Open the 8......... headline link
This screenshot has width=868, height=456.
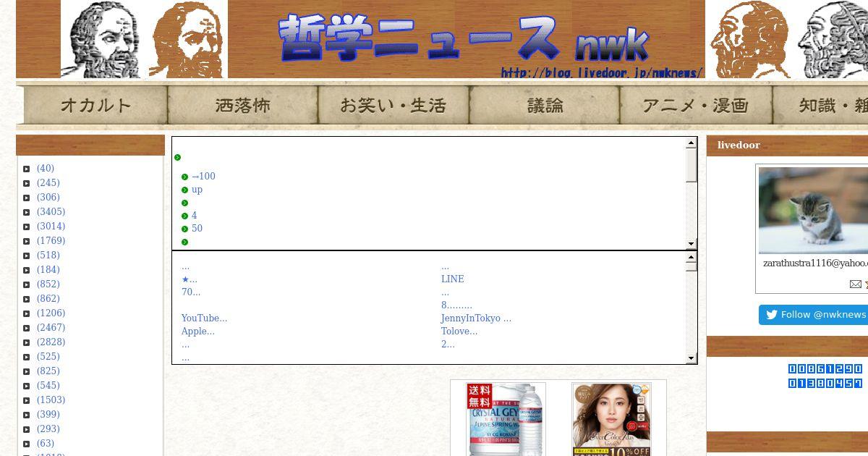click(x=456, y=305)
